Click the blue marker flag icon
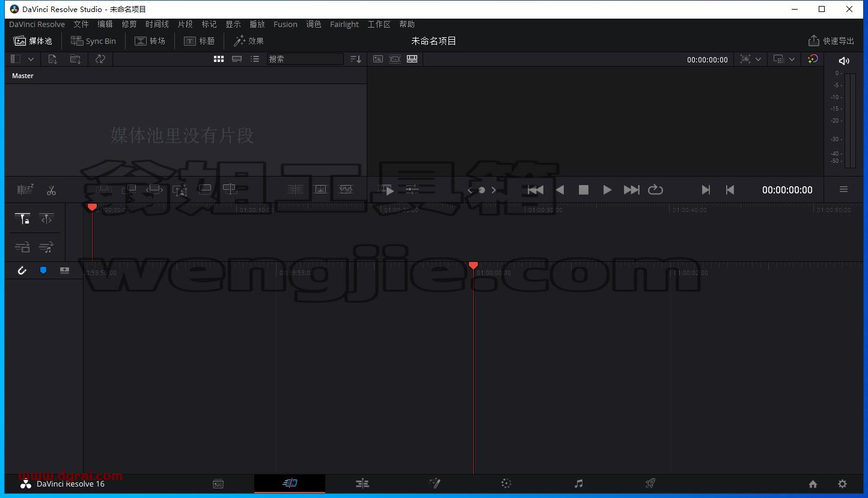 pyautogui.click(x=43, y=270)
